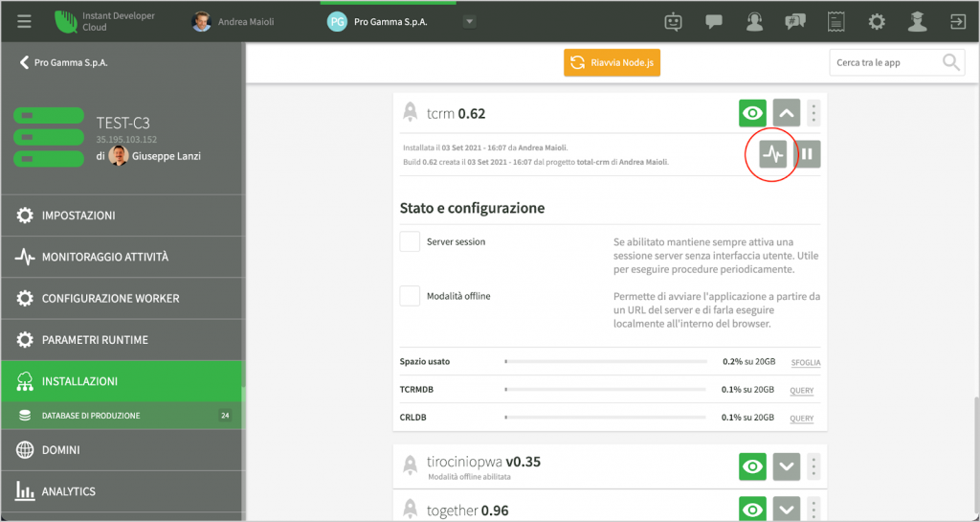Go back to Pro Gamma S.p.A.
Viewport: 980px width, 522px height.
pyautogui.click(x=63, y=62)
